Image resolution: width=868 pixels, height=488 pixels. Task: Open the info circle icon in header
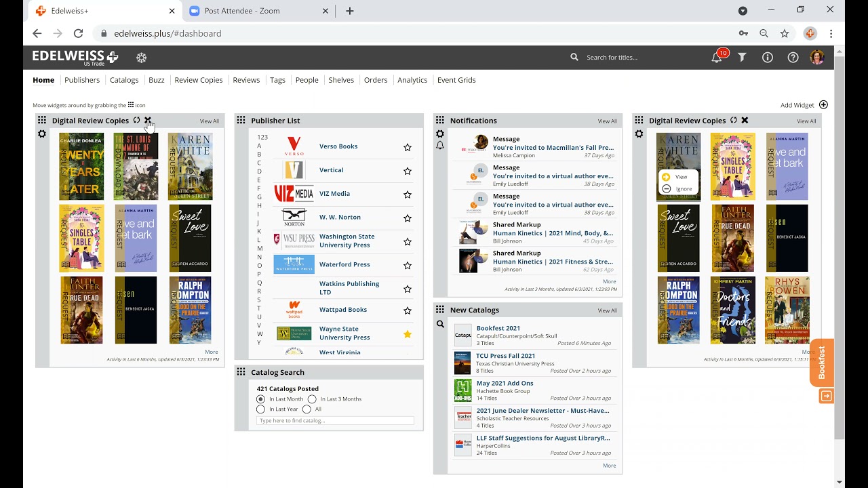coord(768,58)
